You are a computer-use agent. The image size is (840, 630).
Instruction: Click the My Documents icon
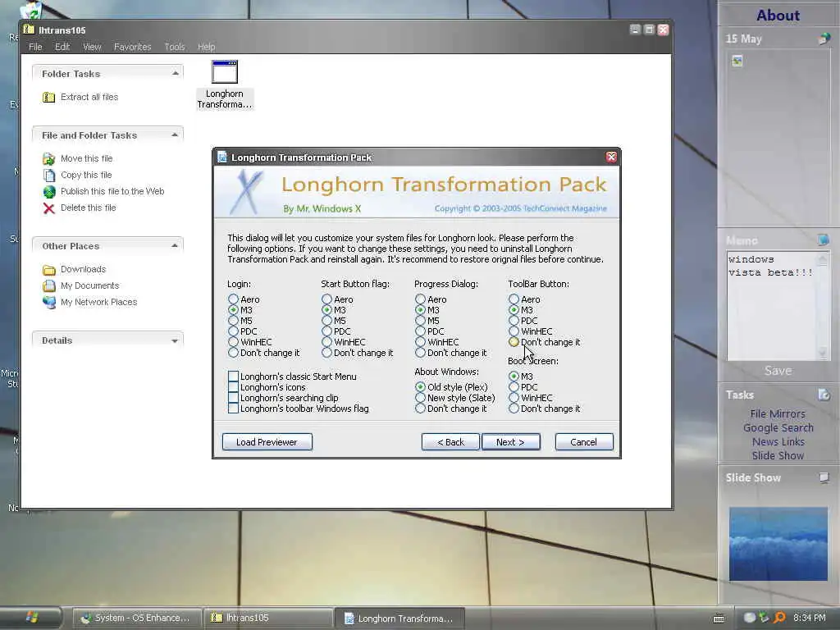[48, 286]
